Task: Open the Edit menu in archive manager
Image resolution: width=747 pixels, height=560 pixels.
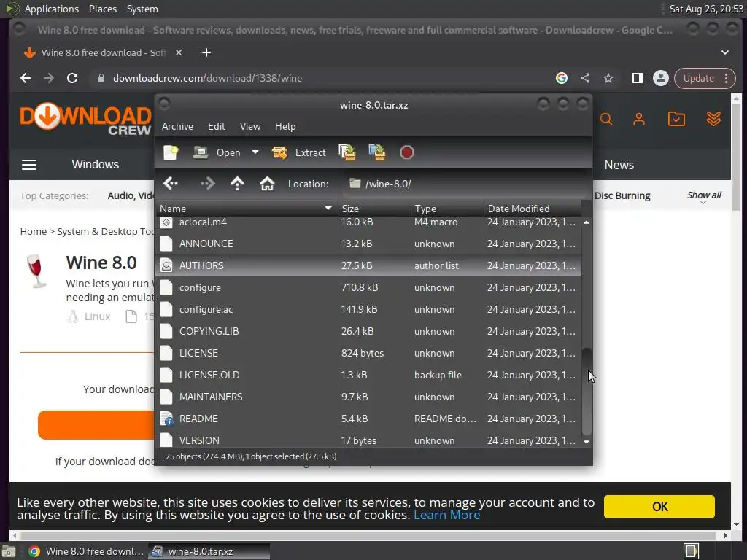Action: click(x=216, y=126)
